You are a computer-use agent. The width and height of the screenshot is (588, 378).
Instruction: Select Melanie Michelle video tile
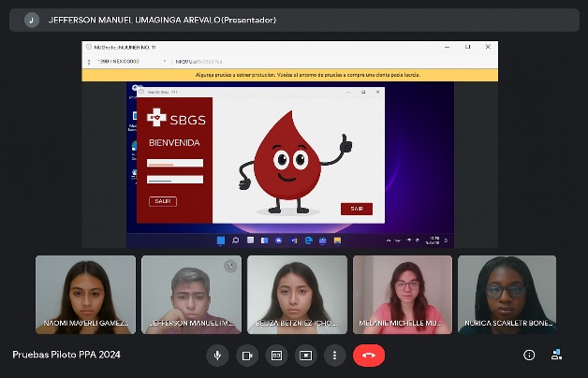[403, 295]
